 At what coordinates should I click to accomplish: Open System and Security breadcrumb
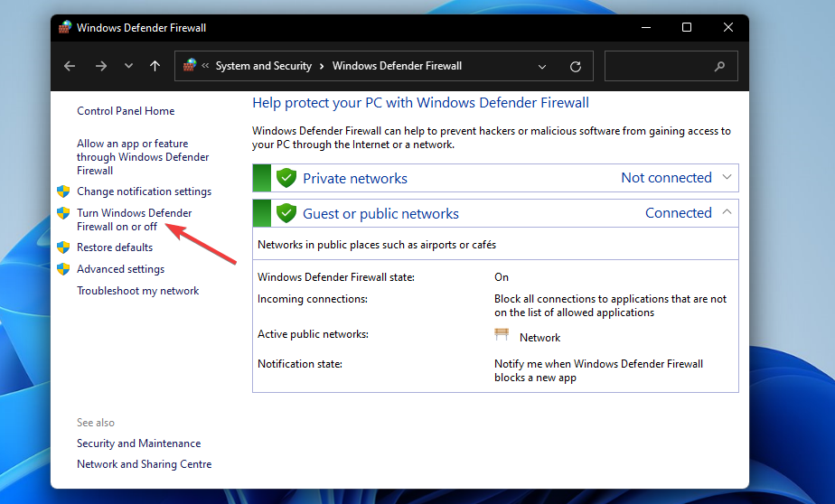264,66
